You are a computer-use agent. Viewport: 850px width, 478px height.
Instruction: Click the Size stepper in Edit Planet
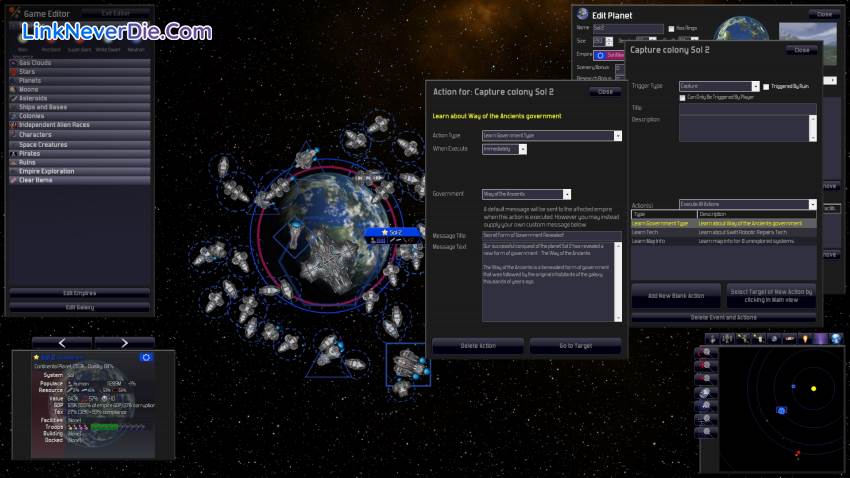(609, 41)
